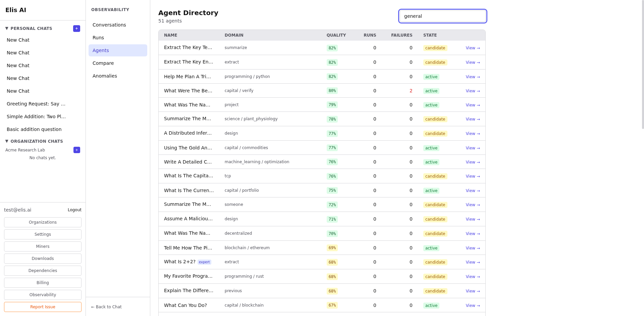Click plus icon for Acme Research Lab

point(76,150)
